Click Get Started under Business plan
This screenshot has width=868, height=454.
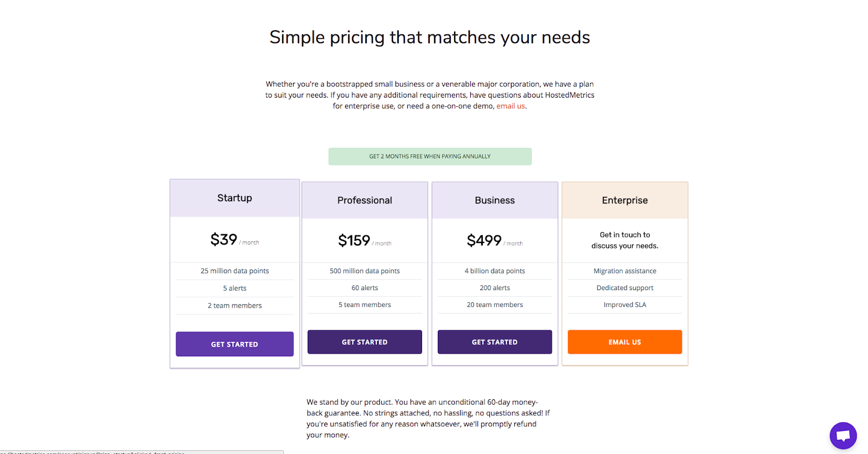[495, 342]
